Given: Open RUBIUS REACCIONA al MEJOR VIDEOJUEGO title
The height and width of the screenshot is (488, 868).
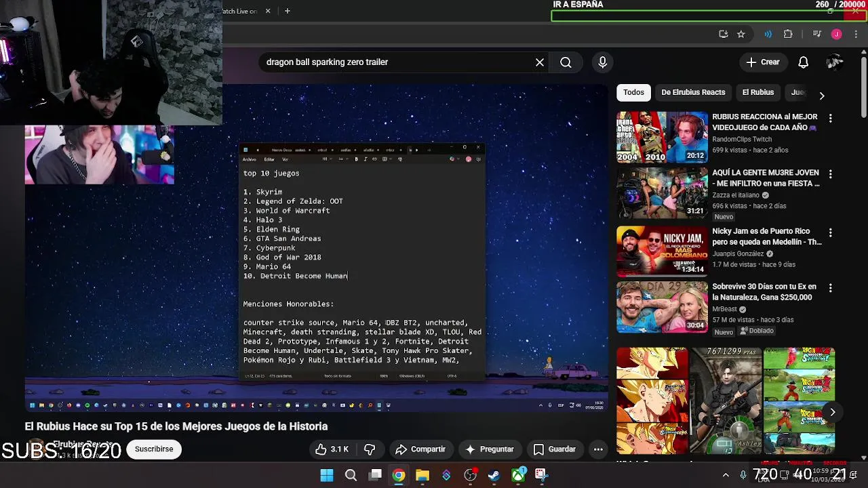Looking at the screenshot, I should click(x=765, y=122).
